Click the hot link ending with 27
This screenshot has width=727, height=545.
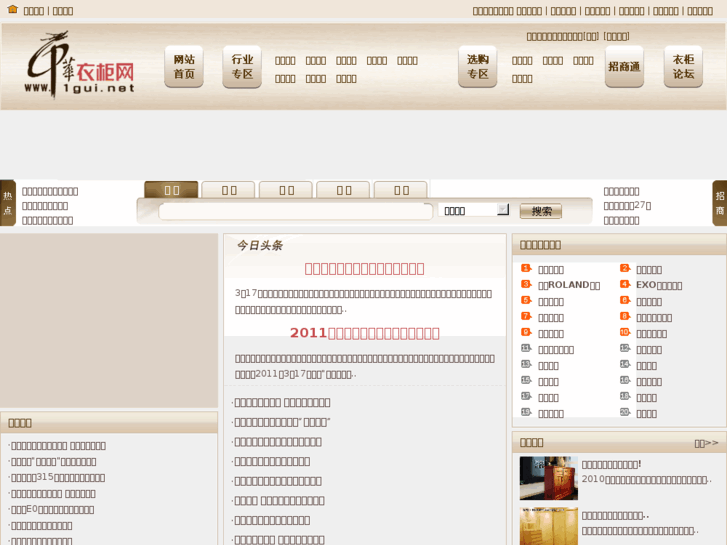[x=627, y=205]
